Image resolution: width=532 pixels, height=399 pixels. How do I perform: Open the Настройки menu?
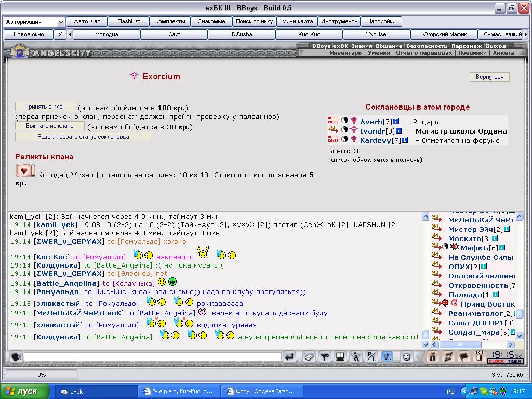tap(381, 21)
